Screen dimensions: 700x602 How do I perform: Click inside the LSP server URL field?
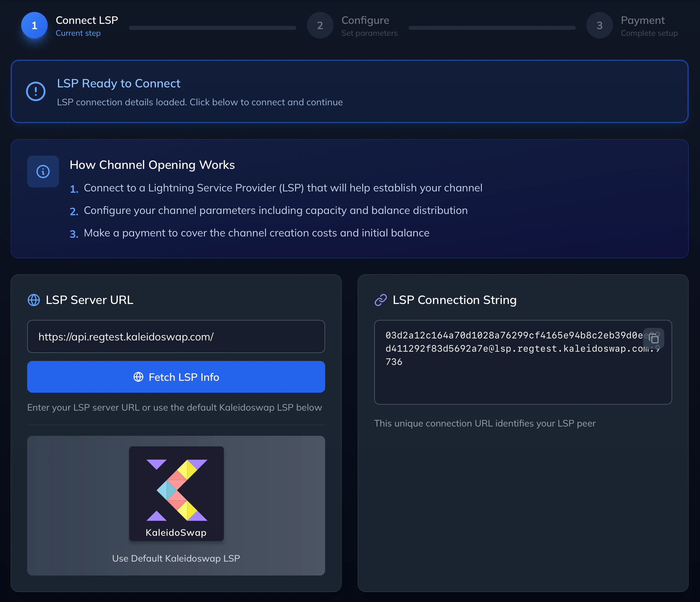point(176,336)
